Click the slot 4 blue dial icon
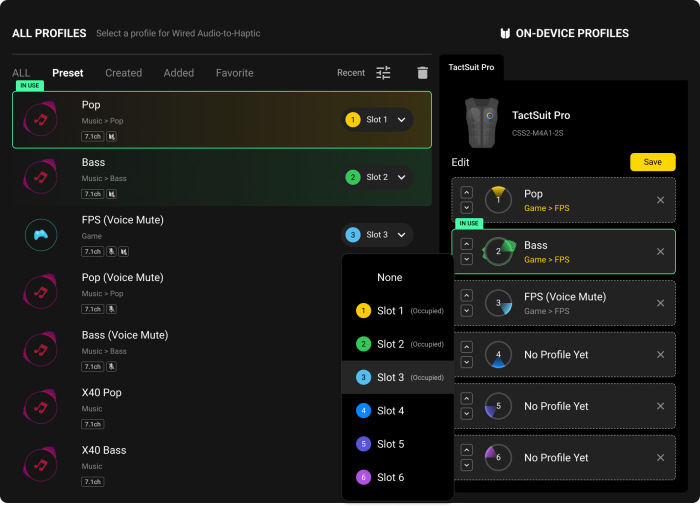Screen dimensions: 700x506 tap(498, 355)
